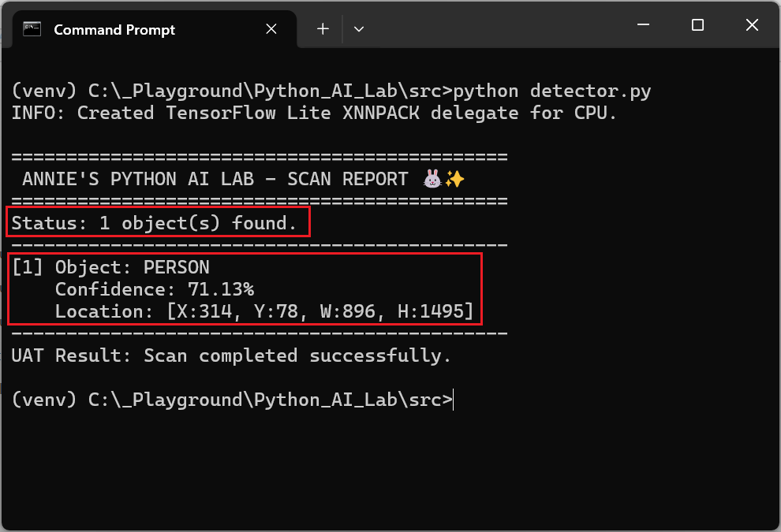
Task: Maximize the terminal window
Action: (x=697, y=25)
